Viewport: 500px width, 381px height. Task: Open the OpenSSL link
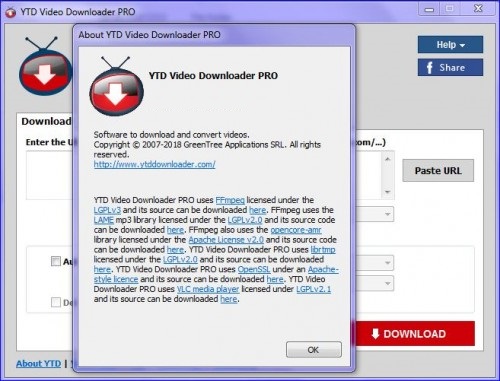pos(254,269)
